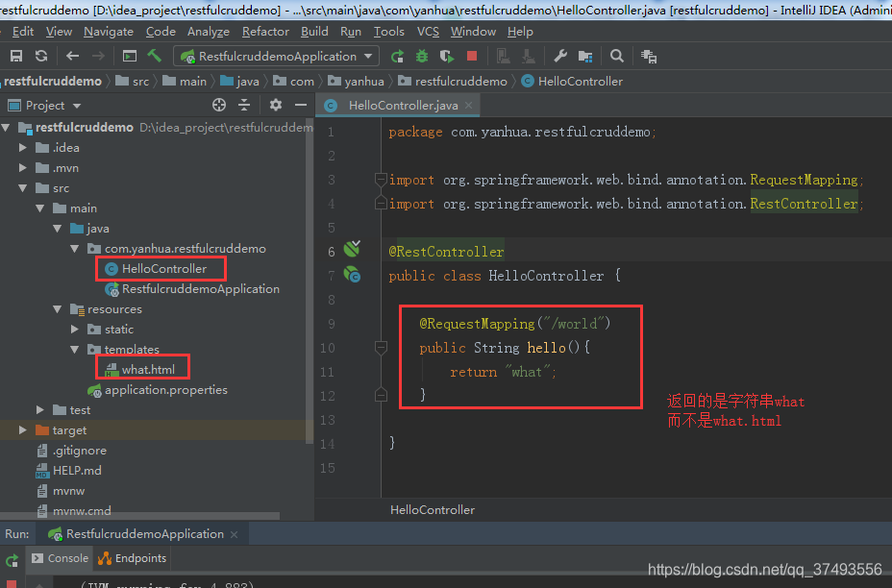The height and width of the screenshot is (588, 892).
Task: Switch to the Endpoints tab
Action: tap(133, 558)
